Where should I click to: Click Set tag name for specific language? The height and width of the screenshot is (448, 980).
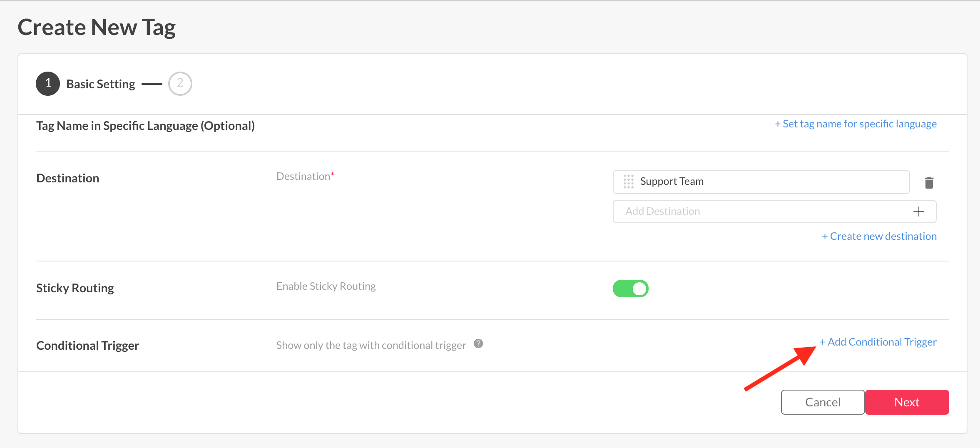[x=856, y=124]
